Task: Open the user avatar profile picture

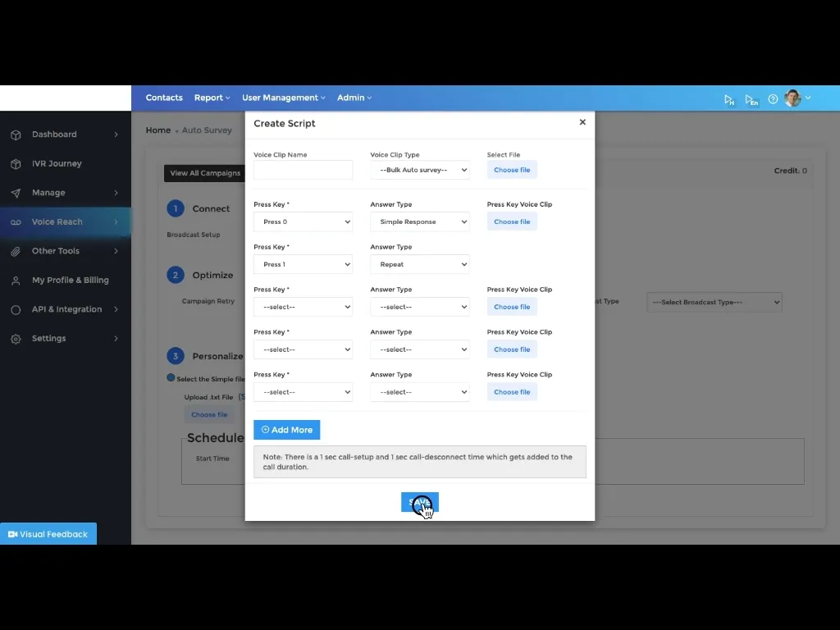Action: pyautogui.click(x=792, y=98)
